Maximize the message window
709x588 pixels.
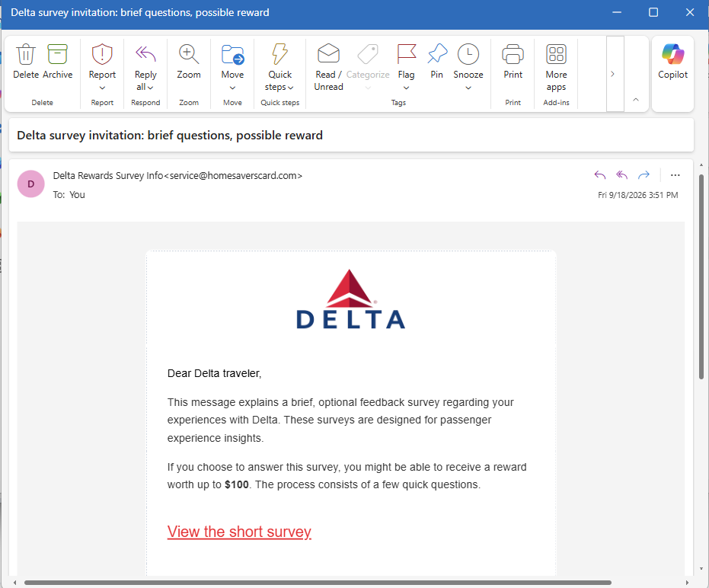point(653,12)
